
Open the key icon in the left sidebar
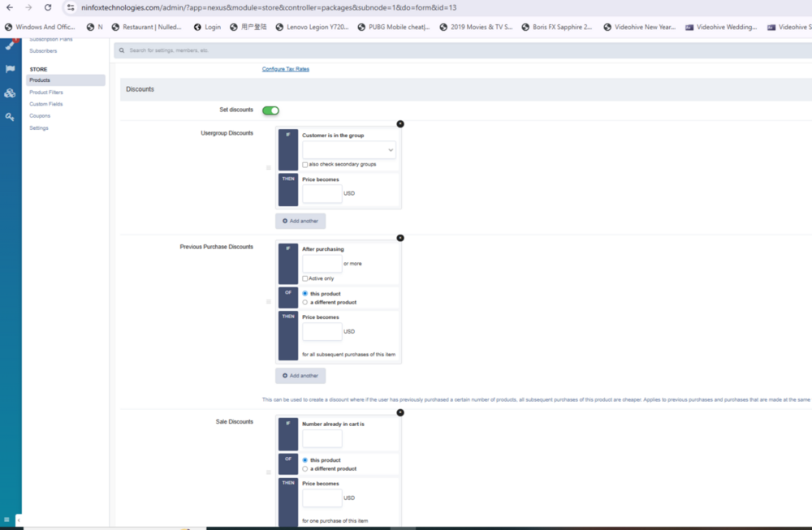tap(10, 117)
